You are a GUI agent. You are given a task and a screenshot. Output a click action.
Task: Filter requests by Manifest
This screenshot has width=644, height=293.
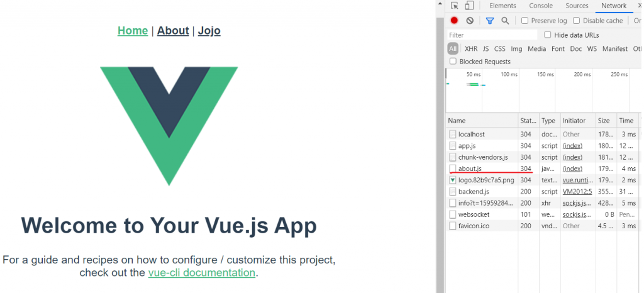pyautogui.click(x=615, y=49)
